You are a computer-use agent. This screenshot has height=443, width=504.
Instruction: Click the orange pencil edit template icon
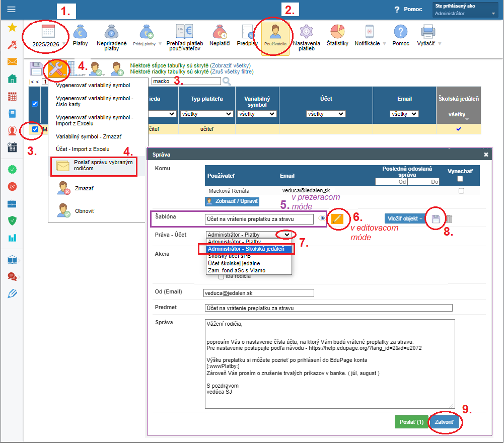click(x=337, y=219)
